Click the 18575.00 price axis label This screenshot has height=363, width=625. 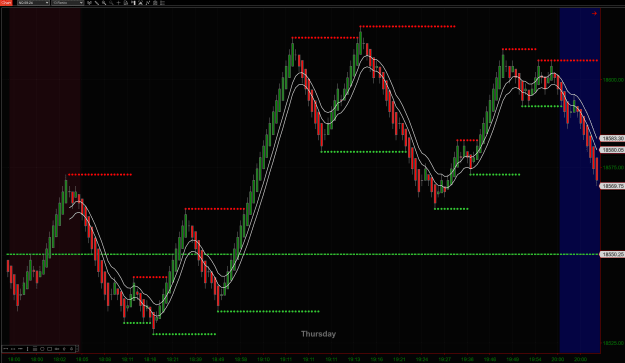[613, 167]
